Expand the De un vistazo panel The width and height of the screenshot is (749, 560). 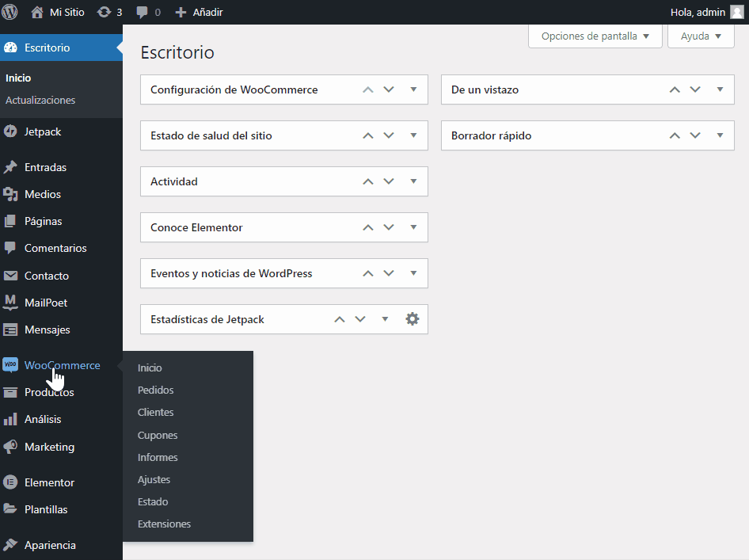coord(720,90)
